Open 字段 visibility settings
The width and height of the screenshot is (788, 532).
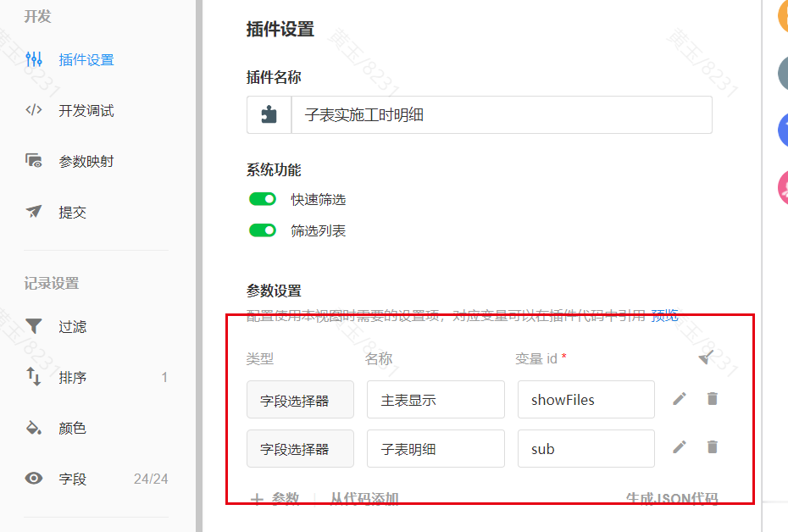(x=72, y=479)
